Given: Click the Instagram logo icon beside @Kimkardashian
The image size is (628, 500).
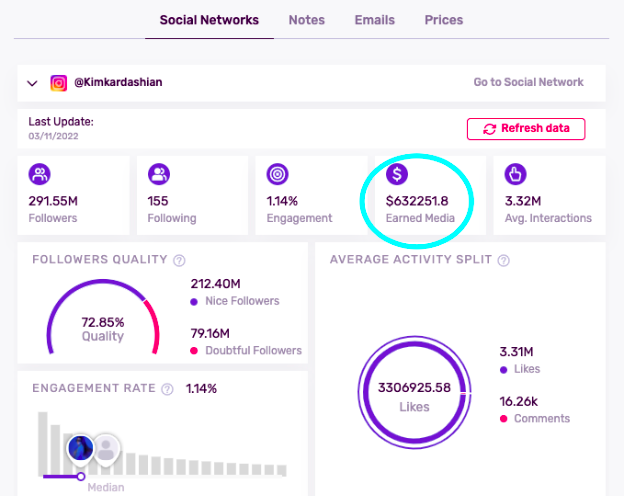Looking at the screenshot, I should (60, 83).
